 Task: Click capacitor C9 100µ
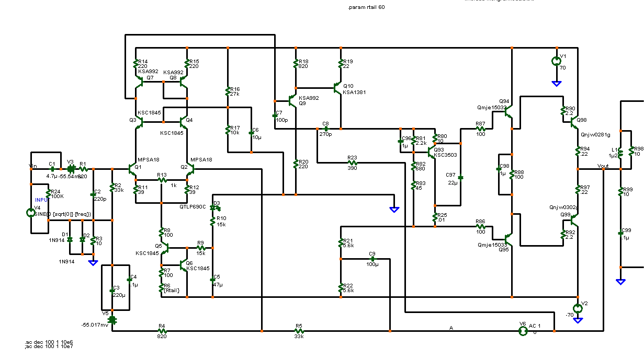(372, 258)
